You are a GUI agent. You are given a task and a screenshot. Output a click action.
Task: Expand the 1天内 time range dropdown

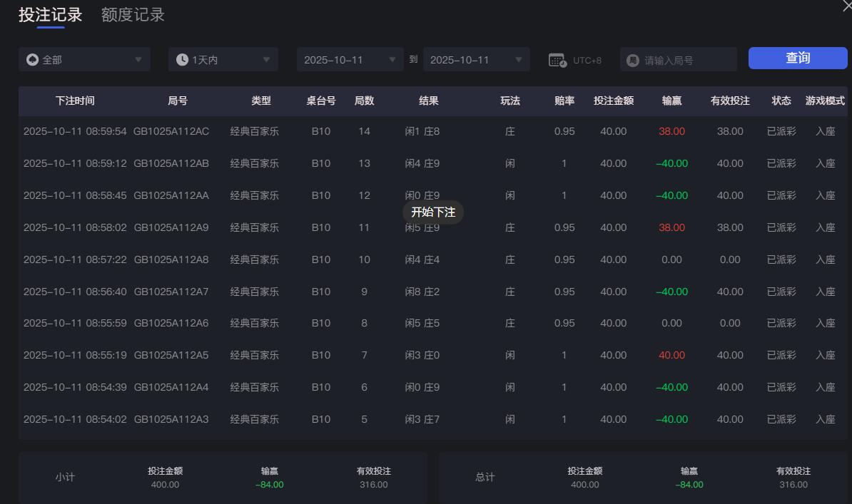coord(223,59)
